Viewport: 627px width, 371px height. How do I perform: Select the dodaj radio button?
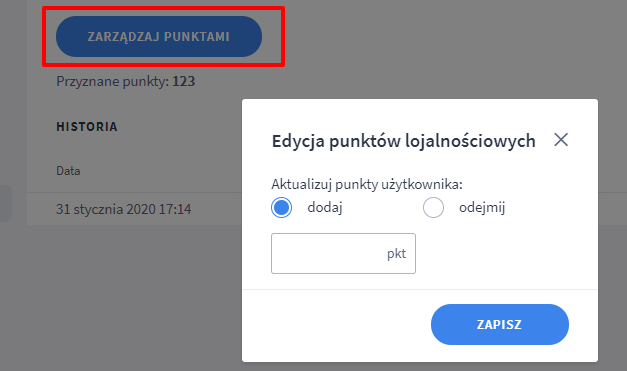coord(282,207)
